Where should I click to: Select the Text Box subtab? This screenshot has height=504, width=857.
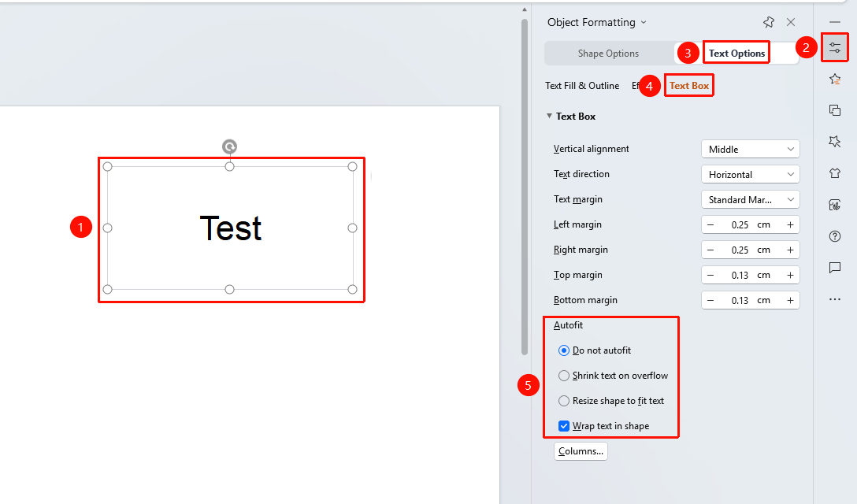[x=689, y=86]
